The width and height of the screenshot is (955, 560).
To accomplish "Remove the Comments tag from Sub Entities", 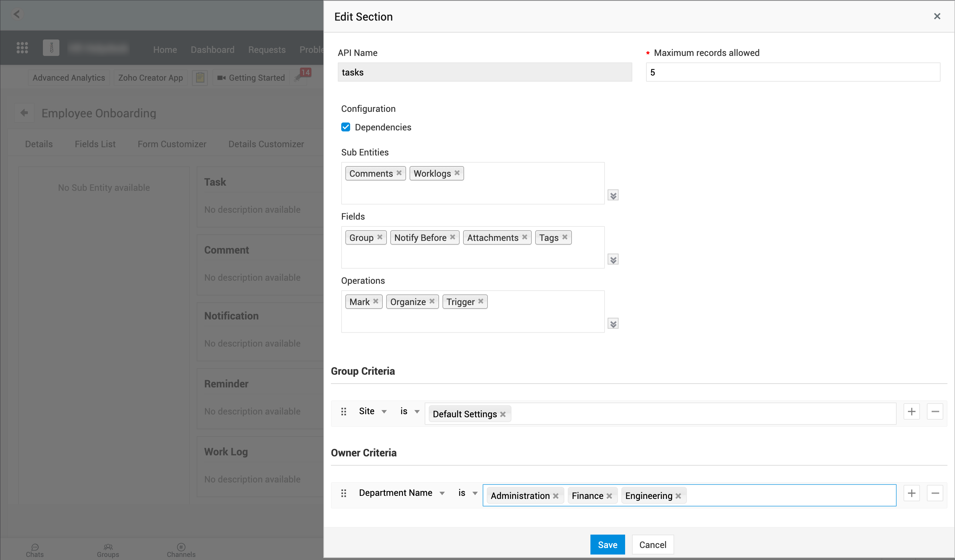I will [x=399, y=173].
